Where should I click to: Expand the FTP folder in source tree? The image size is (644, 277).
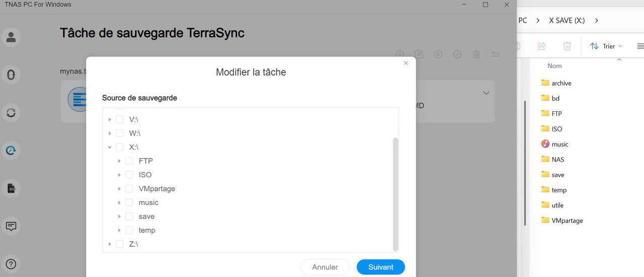[x=119, y=161]
